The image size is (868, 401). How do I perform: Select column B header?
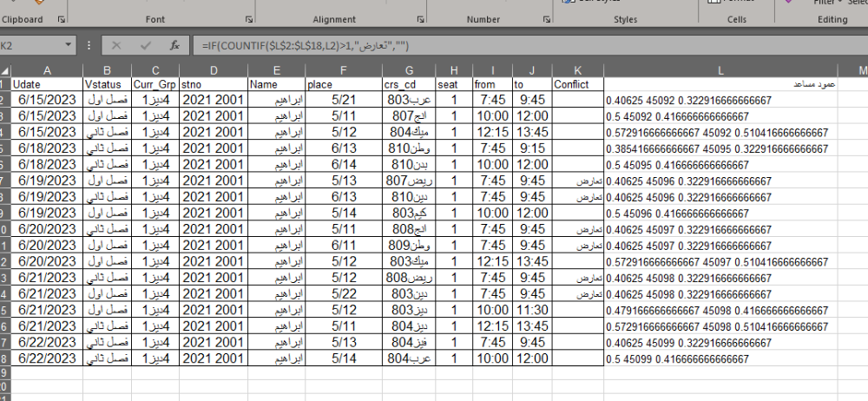108,70
